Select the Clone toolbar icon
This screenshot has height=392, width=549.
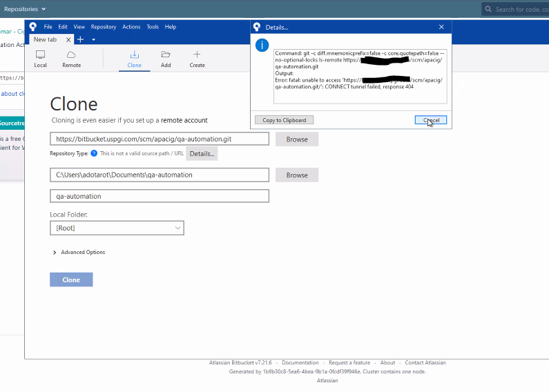(x=135, y=59)
